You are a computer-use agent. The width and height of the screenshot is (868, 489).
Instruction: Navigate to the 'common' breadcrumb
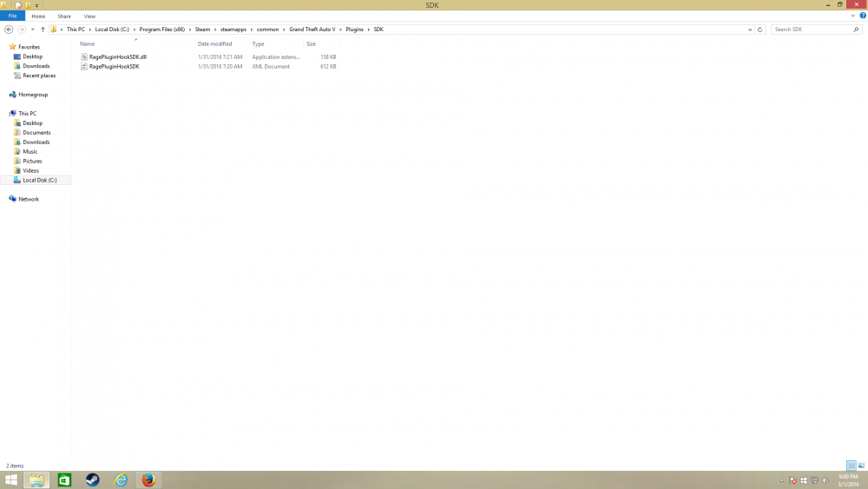click(x=267, y=30)
